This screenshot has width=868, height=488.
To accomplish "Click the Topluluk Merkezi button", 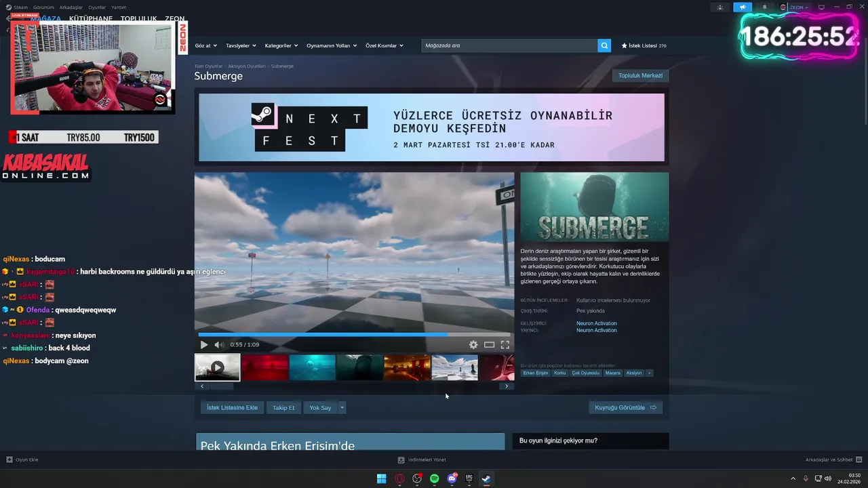I will pos(640,75).
